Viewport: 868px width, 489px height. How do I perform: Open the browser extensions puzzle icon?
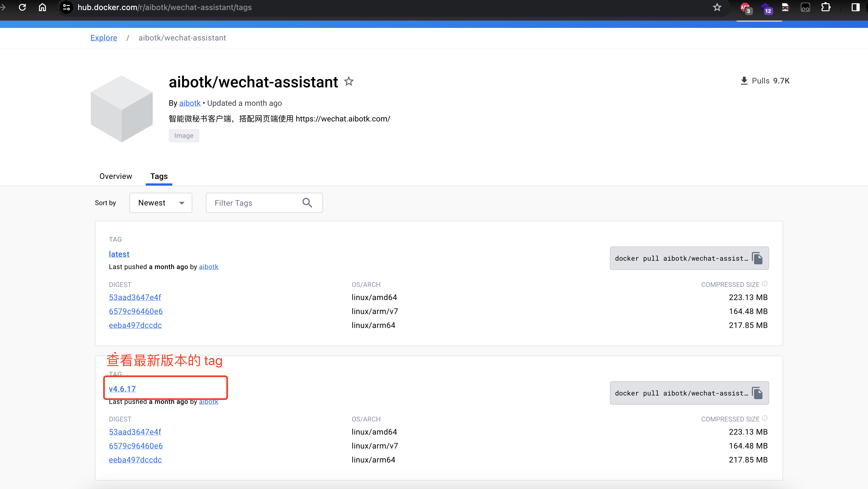pos(826,7)
